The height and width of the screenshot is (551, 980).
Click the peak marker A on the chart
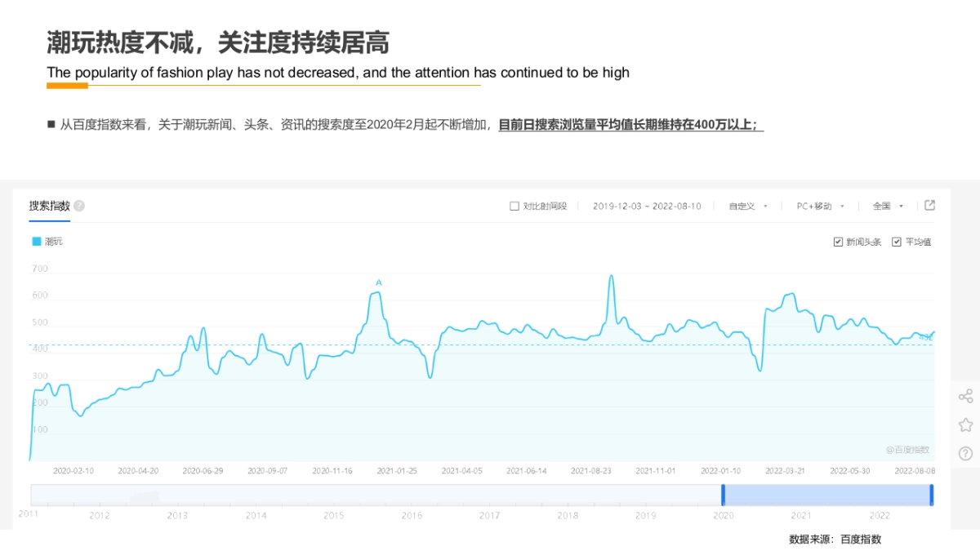tap(377, 281)
